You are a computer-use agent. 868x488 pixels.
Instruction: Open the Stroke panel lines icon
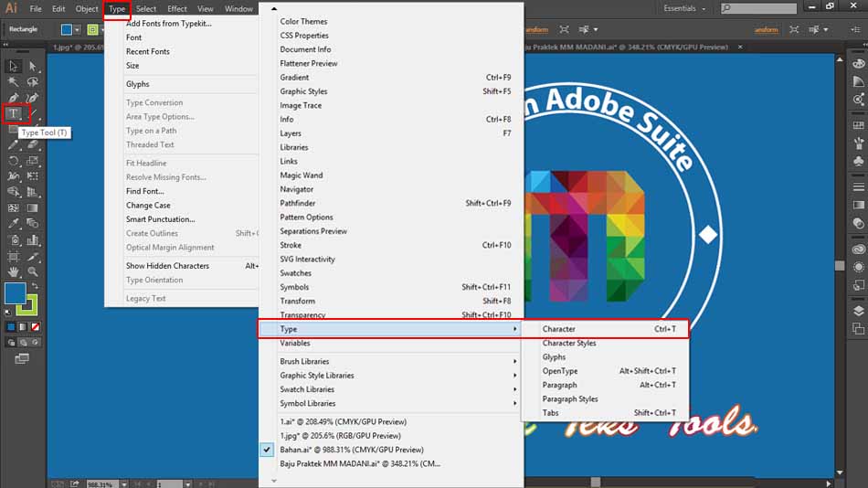859,187
